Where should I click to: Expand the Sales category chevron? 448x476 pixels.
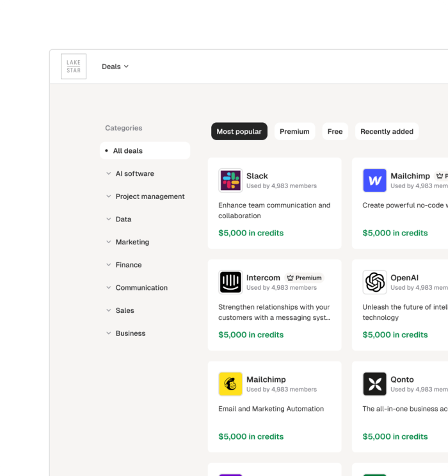click(x=108, y=310)
